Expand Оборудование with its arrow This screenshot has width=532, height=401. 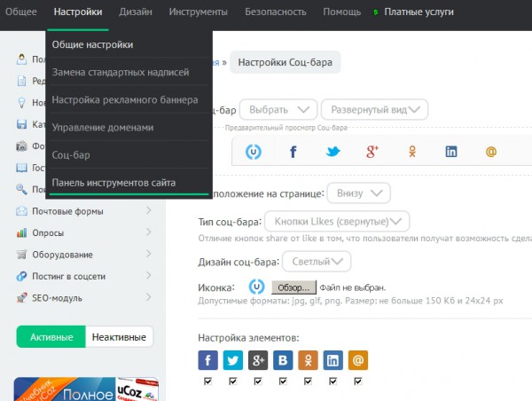(149, 254)
